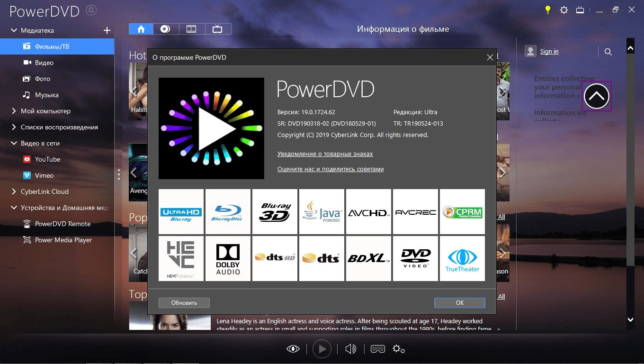644x364 pixels.
Task: Click the yellow lightbulb tips icon
Action: 548,9
